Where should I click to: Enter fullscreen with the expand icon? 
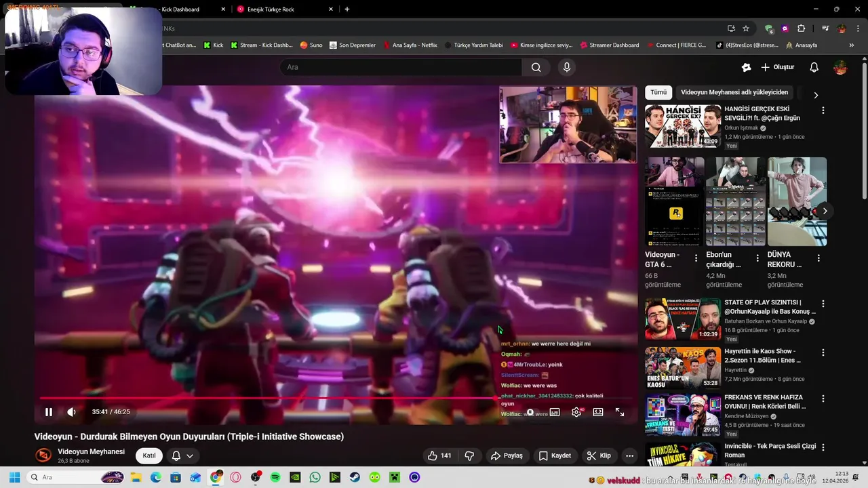tap(620, 412)
